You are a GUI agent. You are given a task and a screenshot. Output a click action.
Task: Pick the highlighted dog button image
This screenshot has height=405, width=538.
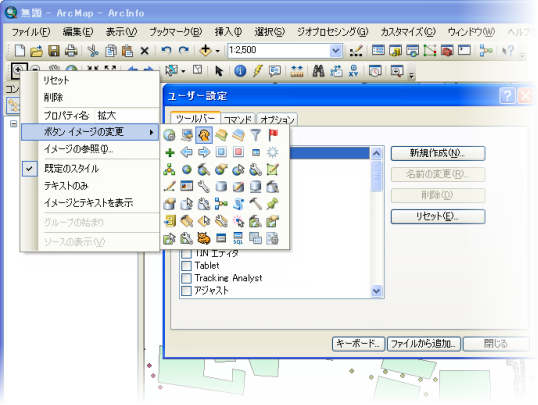204,135
